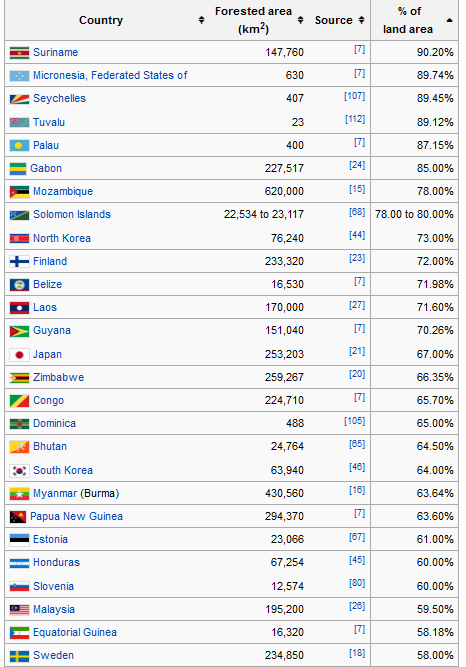
Task: Click the Japan flag icon
Action: tap(19, 355)
